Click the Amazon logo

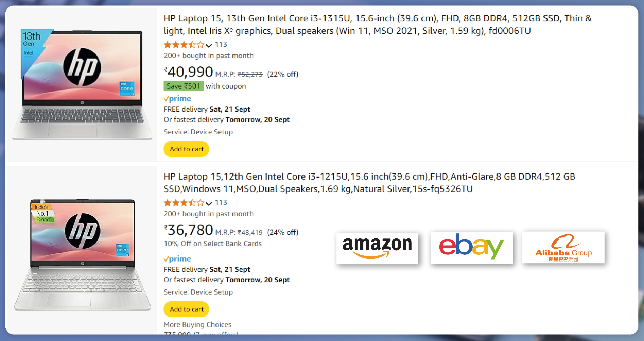[377, 248]
